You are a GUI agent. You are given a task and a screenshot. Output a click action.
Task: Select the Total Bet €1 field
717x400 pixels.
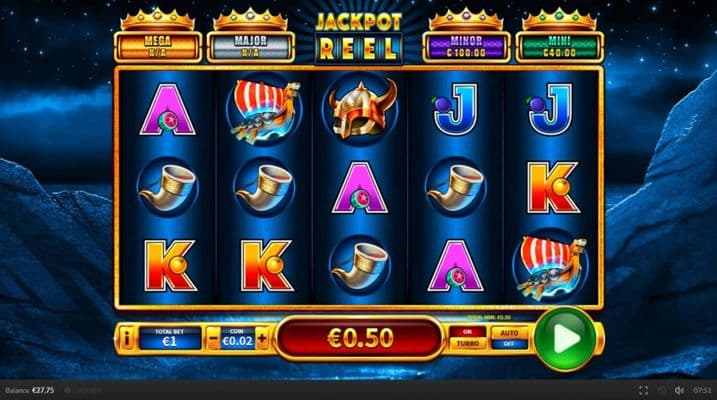click(x=170, y=339)
